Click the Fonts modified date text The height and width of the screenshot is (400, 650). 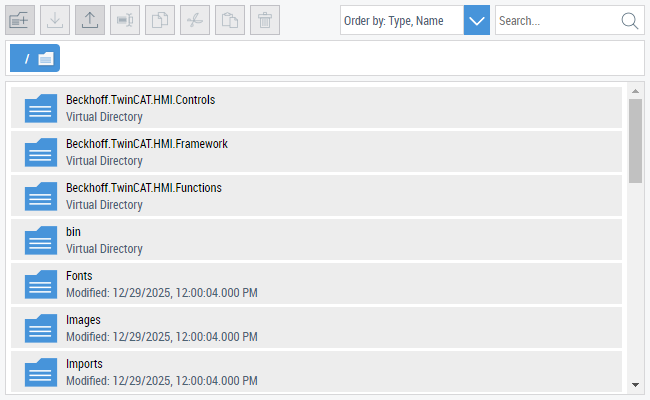click(x=162, y=293)
